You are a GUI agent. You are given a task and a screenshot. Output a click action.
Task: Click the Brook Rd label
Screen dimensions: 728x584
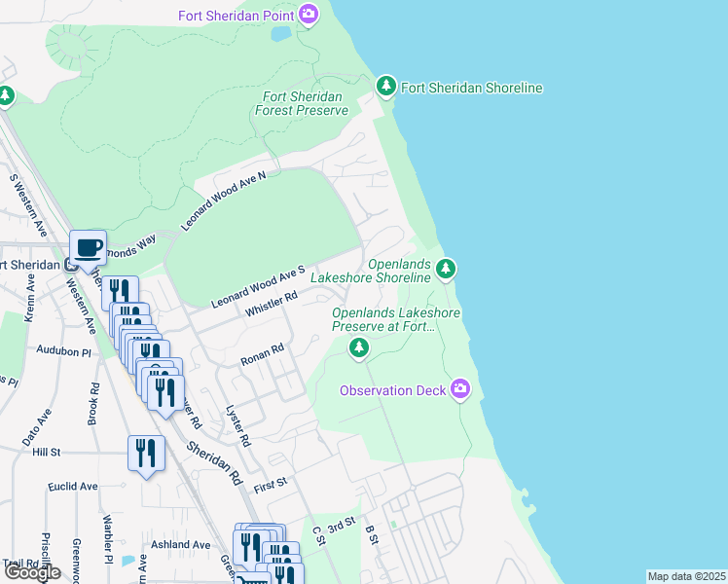(93, 404)
